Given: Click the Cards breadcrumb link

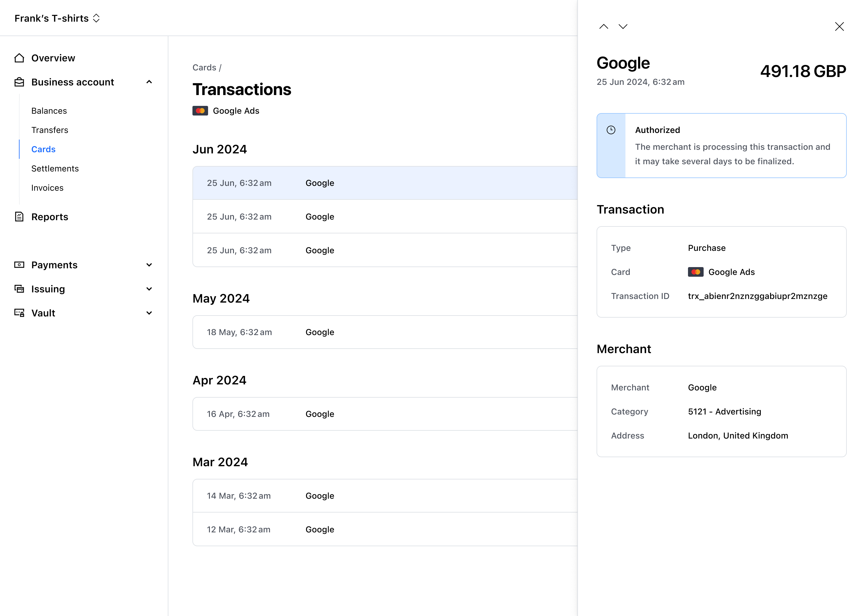Looking at the screenshot, I should click(x=204, y=67).
